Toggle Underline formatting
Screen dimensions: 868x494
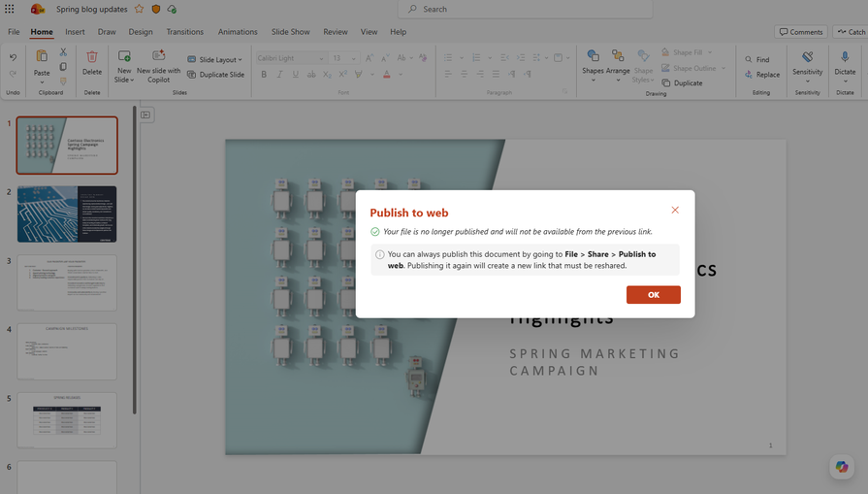click(x=296, y=74)
